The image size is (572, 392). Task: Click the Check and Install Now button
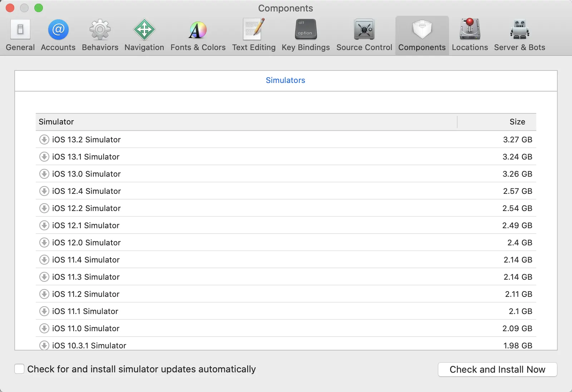tap(497, 369)
